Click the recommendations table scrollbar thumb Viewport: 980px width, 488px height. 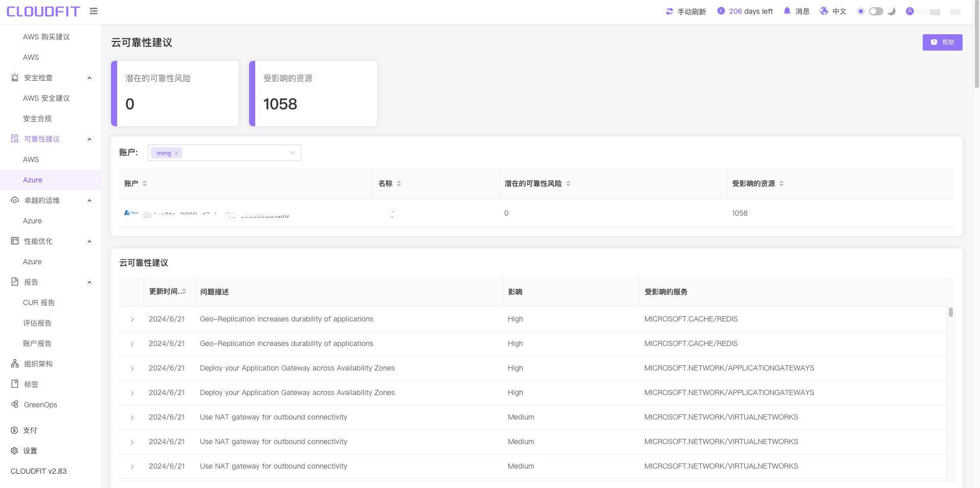(950, 312)
